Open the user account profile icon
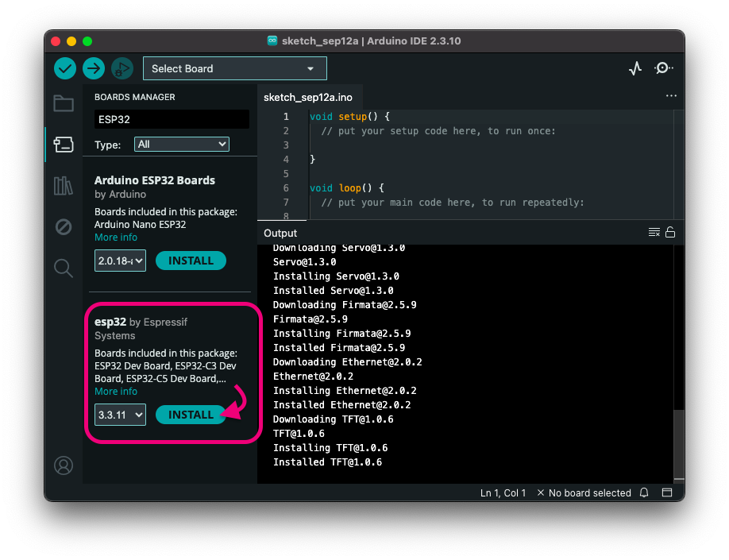 [x=64, y=465]
